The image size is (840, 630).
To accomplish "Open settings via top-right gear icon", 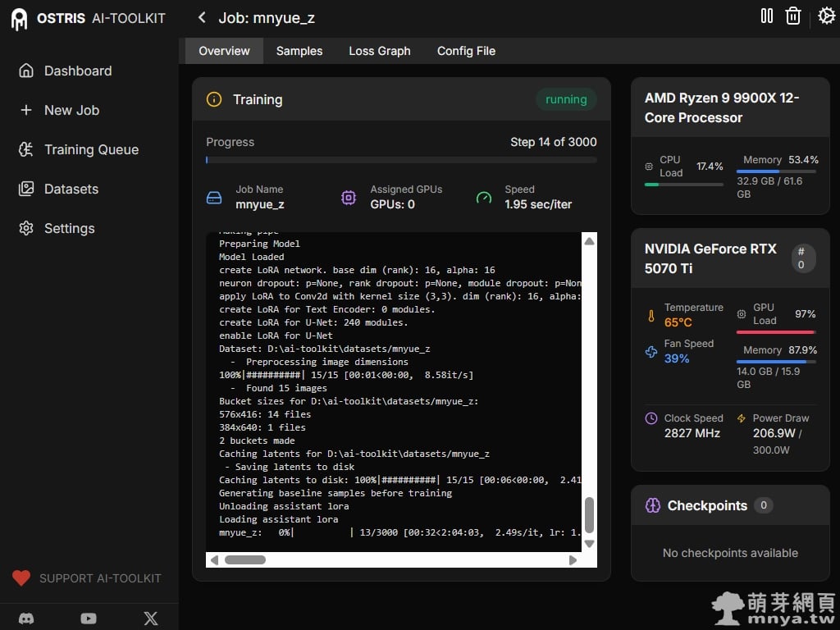I will [826, 16].
